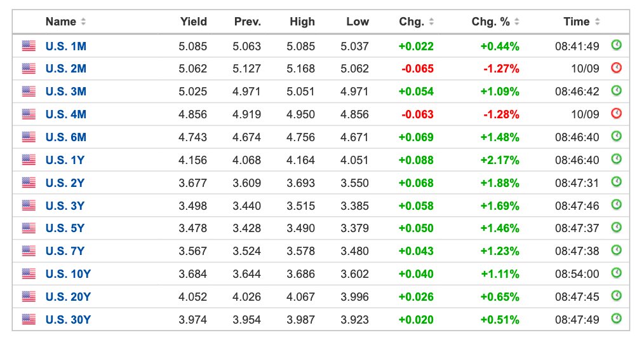Click the green clock icon in U.S. 3M row
644x337 pixels.
616,90
